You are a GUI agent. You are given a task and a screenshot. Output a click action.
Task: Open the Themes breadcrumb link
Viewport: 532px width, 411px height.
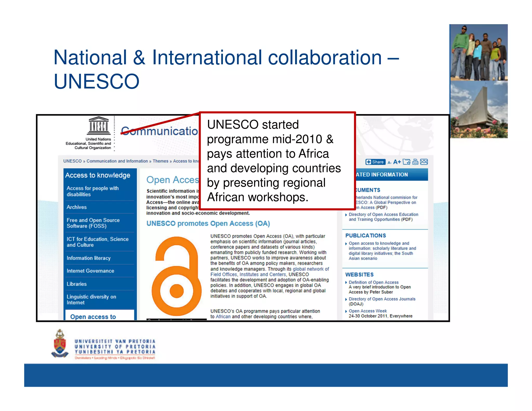point(161,161)
